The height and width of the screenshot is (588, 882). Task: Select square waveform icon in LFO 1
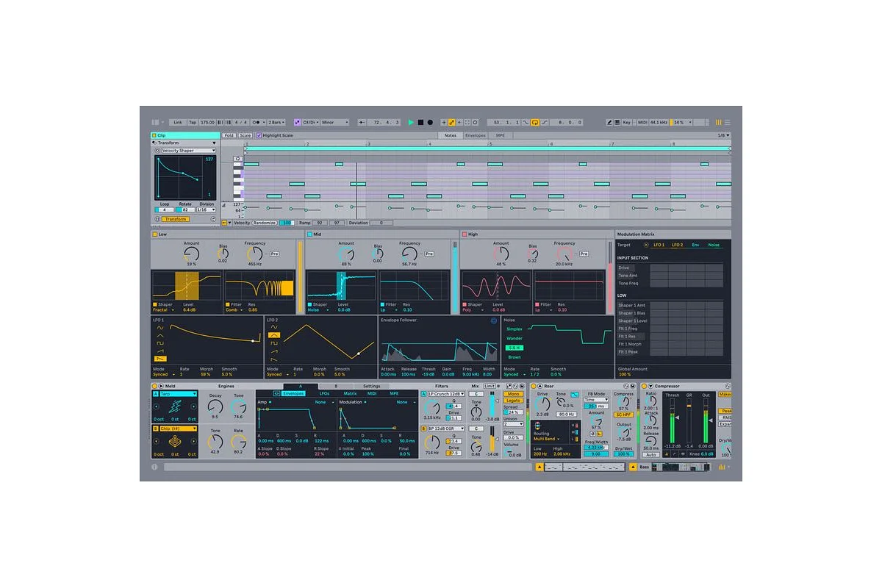(x=159, y=343)
